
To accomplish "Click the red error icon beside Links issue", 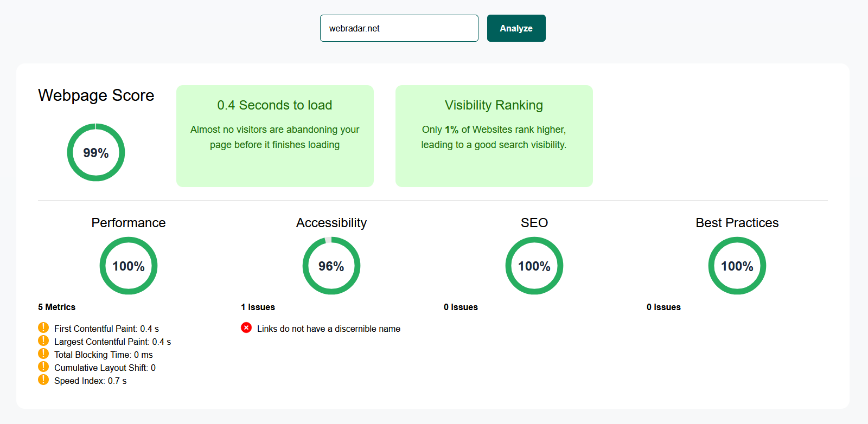I will 246,327.
